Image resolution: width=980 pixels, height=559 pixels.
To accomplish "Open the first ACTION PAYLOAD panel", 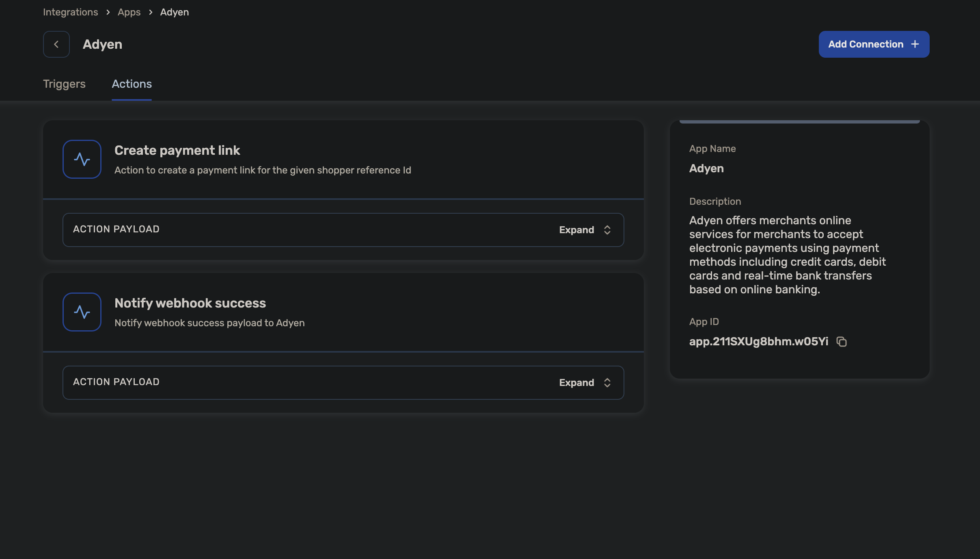I will 116,229.
